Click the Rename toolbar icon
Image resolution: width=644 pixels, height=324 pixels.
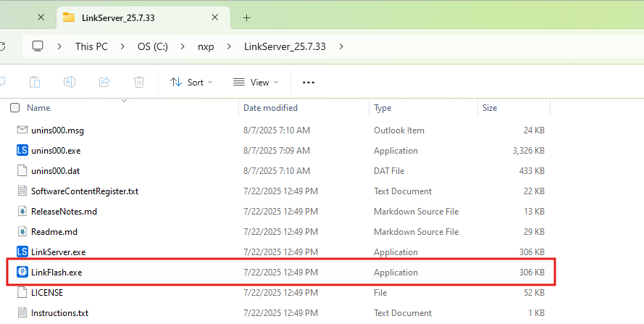pyautogui.click(x=70, y=82)
